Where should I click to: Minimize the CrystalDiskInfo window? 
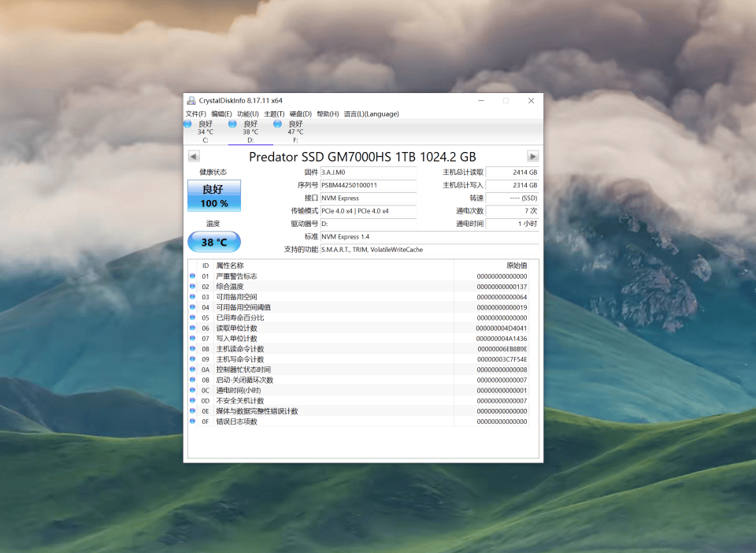[480, 100]
